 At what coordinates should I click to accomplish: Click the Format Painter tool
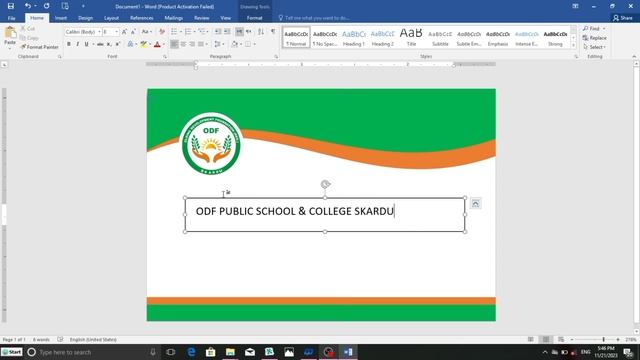(x=40, y=47)
